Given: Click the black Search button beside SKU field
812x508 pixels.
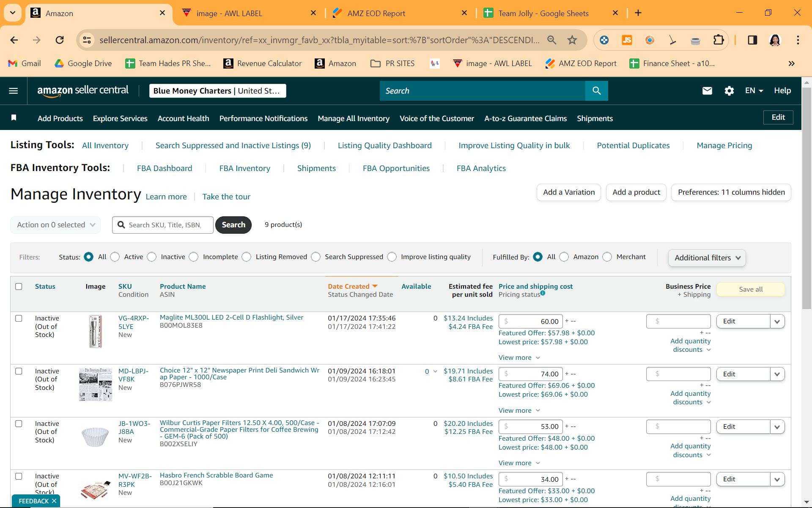Looking at the screenshot, I should click(233, 225).
